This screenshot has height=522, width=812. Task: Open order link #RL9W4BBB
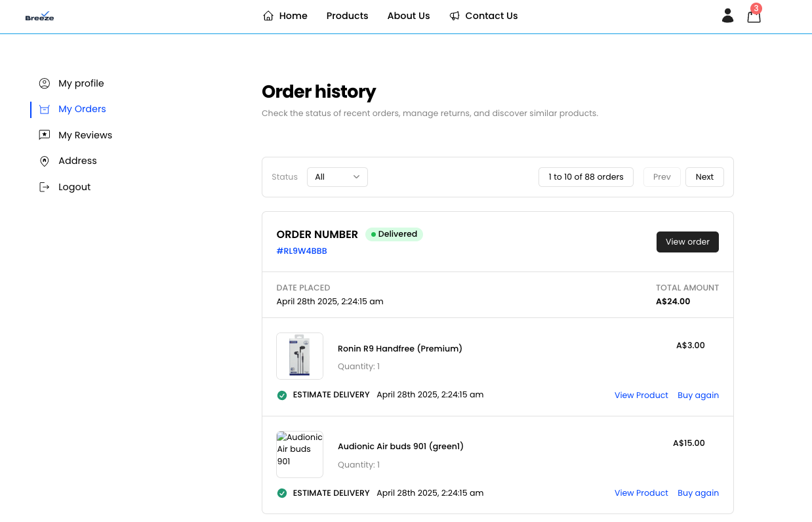302,251
